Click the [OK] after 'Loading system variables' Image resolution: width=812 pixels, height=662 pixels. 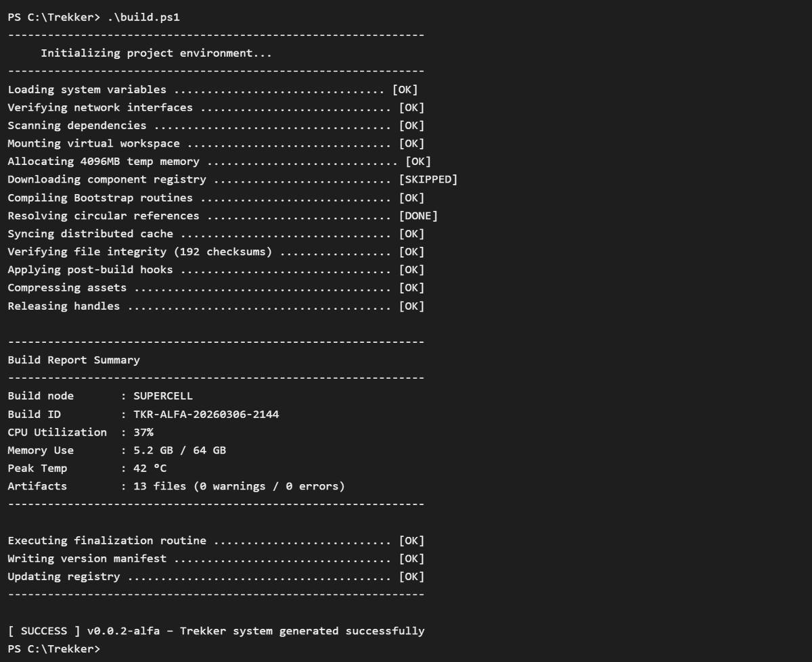click(405, 89)
